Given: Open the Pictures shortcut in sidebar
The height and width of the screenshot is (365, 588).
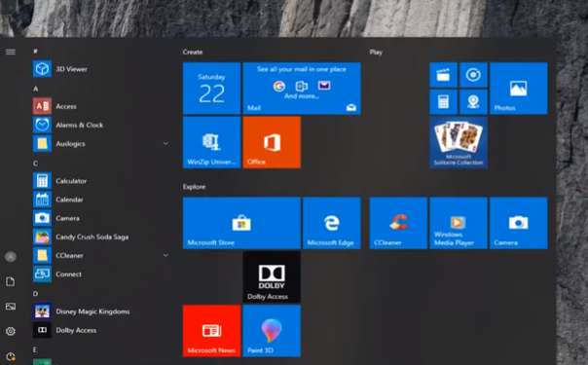Looking at the screenshot, I should click(x=11, y=307).
